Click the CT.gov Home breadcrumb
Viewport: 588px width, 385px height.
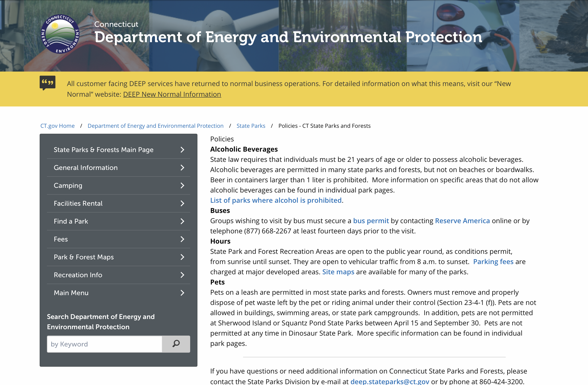58,126
